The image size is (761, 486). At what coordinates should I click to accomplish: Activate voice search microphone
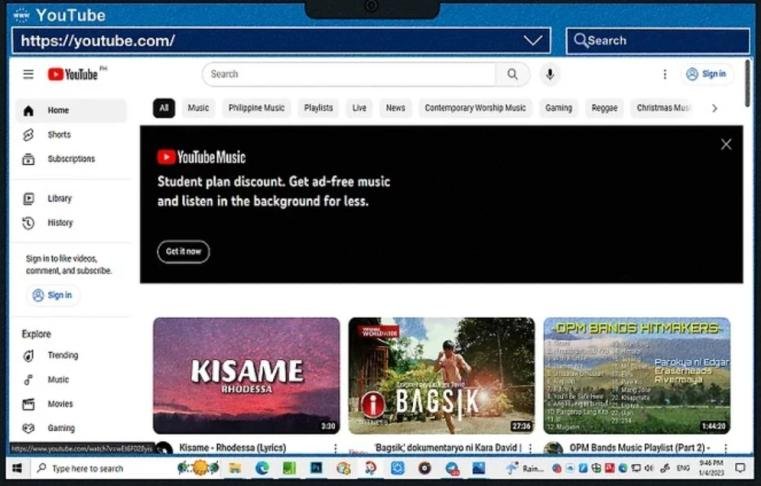click(x=549, y=74)
